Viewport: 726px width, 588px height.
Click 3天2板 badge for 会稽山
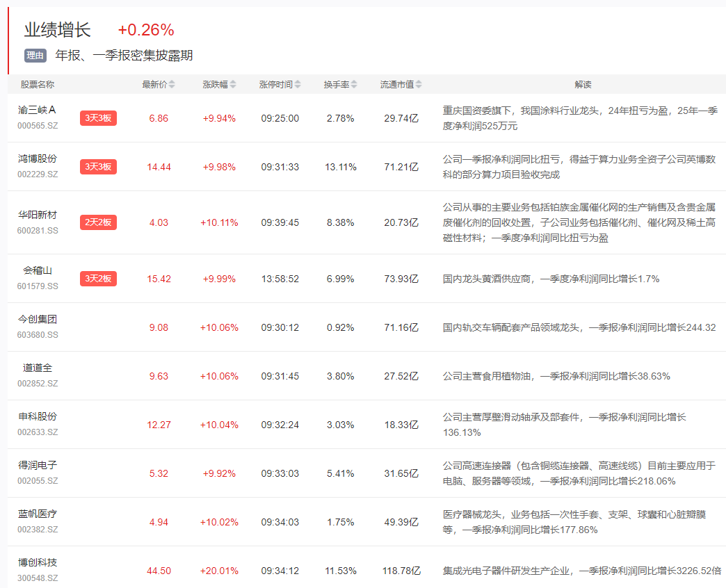pos(98,279)
